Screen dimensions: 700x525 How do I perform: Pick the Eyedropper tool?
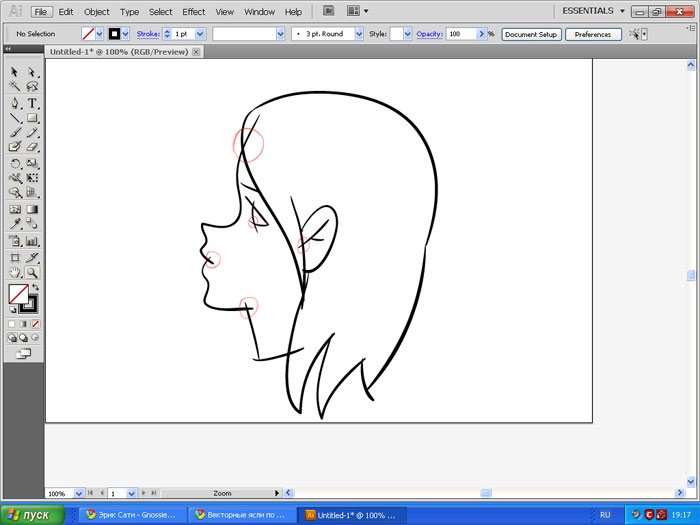pyautogui.click(x=15, y=225)
